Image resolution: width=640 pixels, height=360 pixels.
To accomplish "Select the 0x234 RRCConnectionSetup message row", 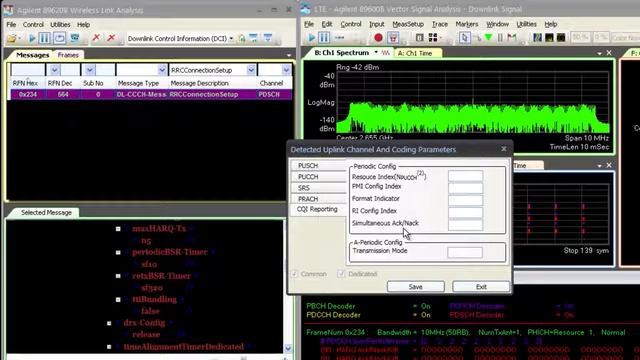I will tap(151, 94).
